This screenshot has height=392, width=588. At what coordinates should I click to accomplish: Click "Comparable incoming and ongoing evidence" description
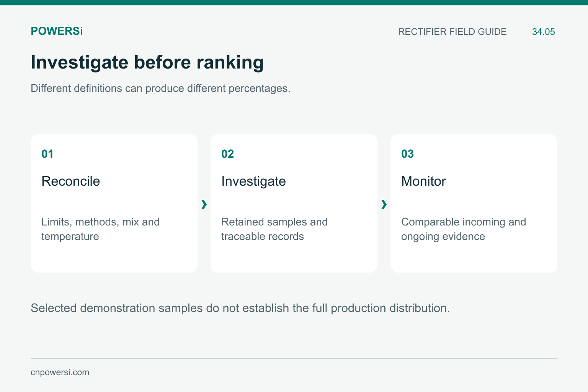coord(464,229)
